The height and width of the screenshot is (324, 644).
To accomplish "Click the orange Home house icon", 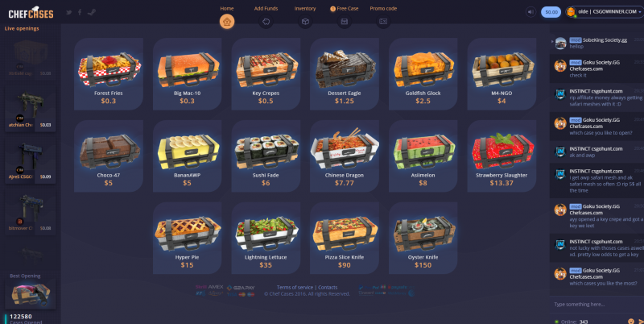I will [227, 22].
